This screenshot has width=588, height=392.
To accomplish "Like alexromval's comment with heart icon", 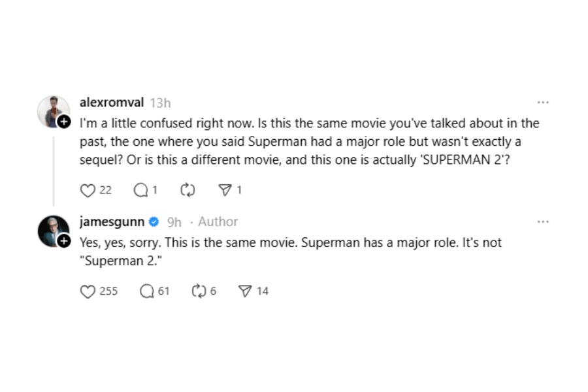I will (x=88, y=191).
